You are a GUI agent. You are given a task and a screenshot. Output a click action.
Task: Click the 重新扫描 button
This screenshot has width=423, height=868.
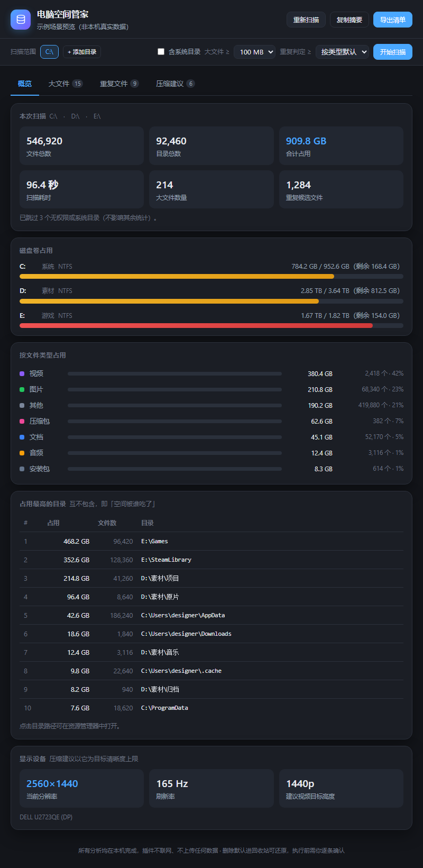click(x=306, y=20)
